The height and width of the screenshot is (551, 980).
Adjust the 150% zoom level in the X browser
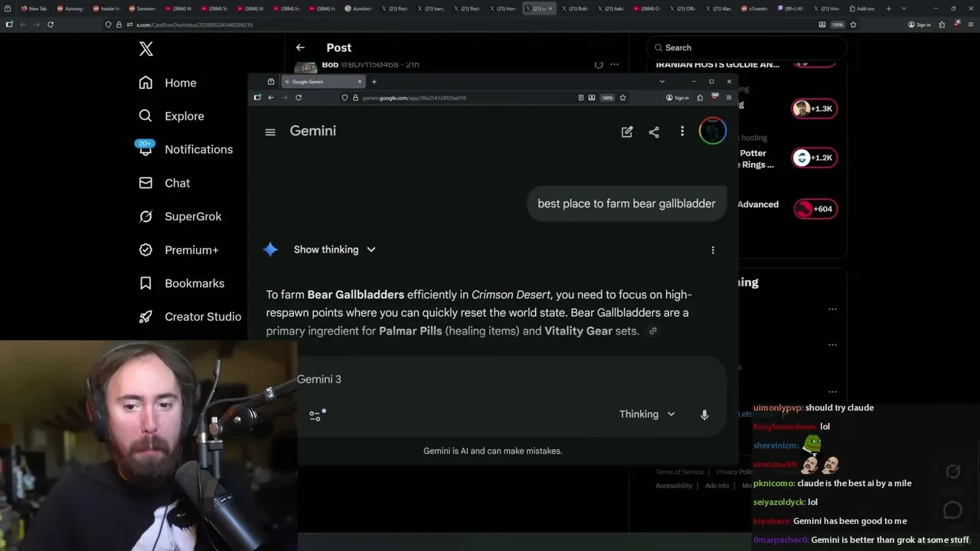(x=838, y=24)
